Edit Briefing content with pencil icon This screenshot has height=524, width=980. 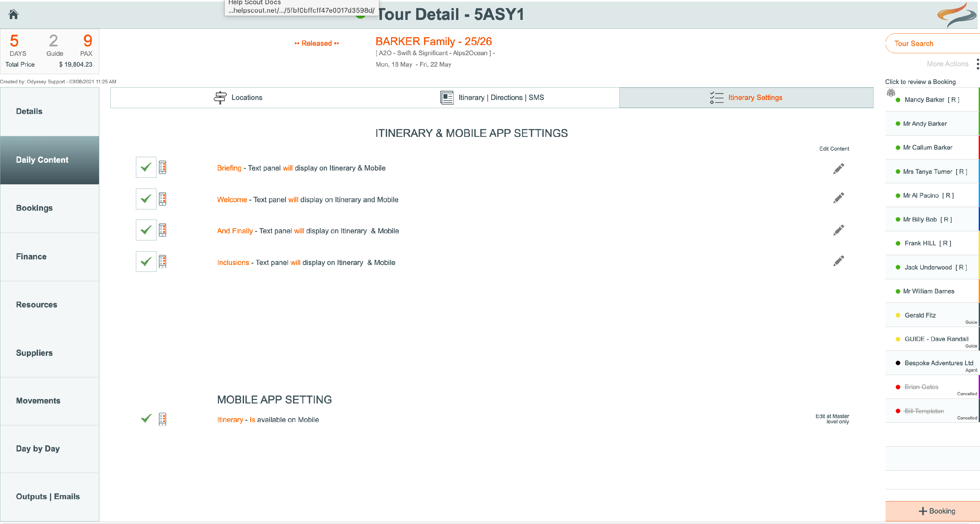pos(839,168)
